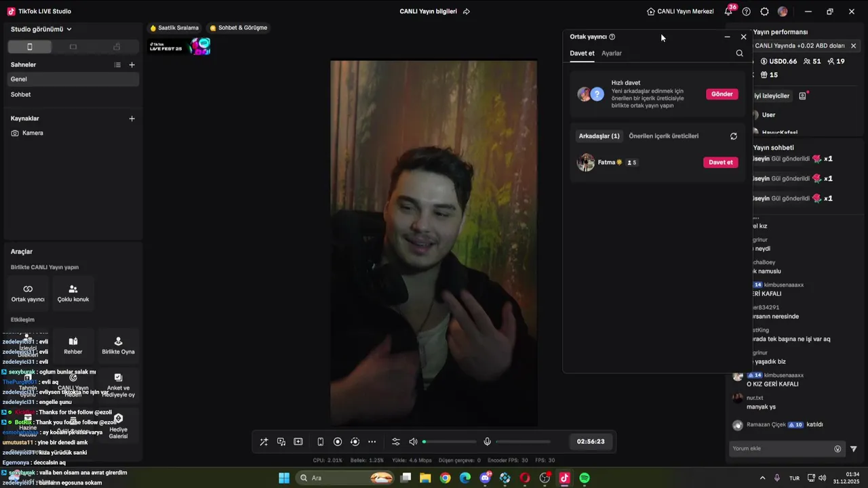Viewport: 868px width, 488px height.
Task: Click the add frame layout icon
Action: pyautogui.click(x=298, y=442)
